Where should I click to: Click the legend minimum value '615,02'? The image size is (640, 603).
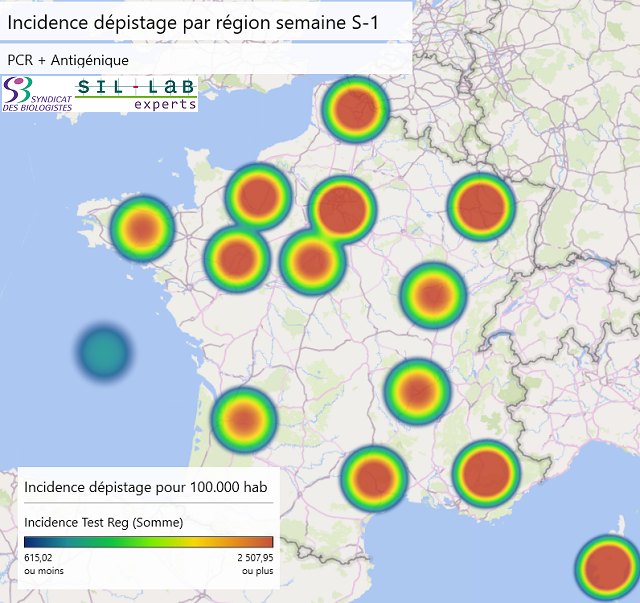(38, 557)
